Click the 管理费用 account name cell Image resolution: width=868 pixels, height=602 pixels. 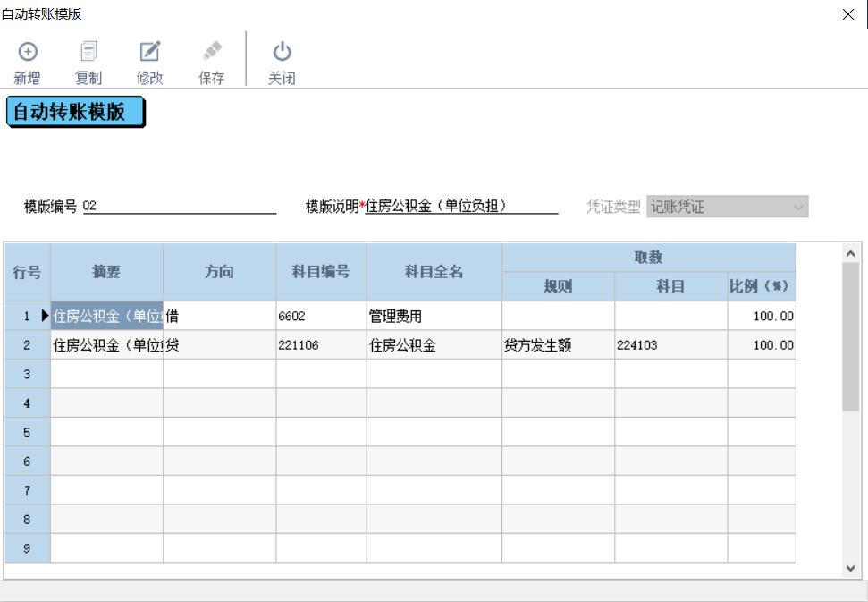pos(434,317)
